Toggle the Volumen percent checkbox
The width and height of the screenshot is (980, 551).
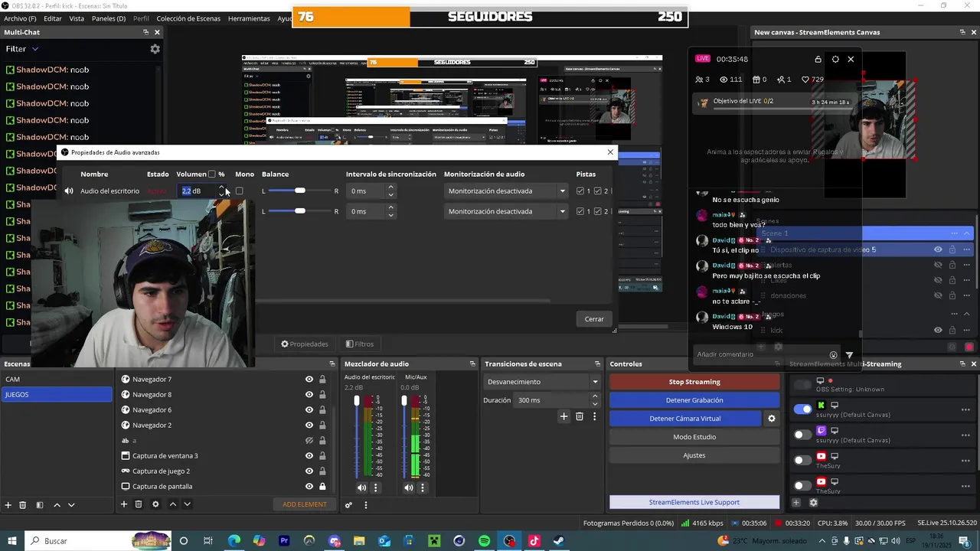(212, 174)
